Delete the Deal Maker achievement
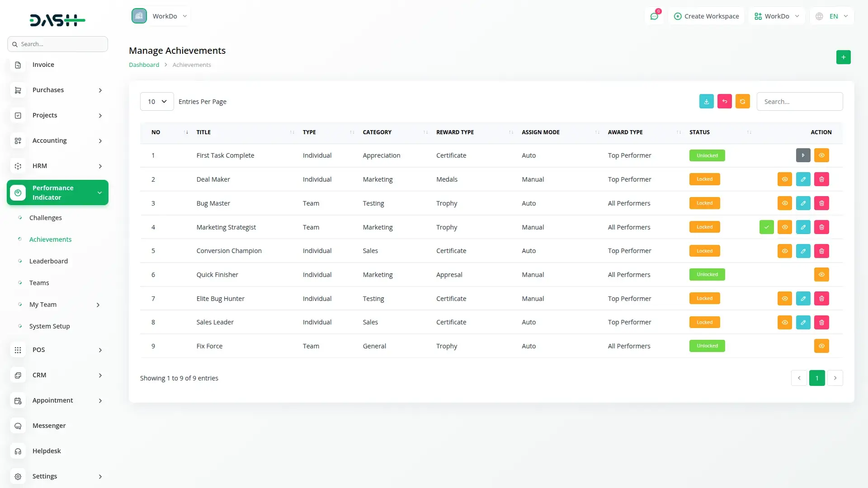The width and height of the screenshot is (868, 488). [x=821, y=179]
